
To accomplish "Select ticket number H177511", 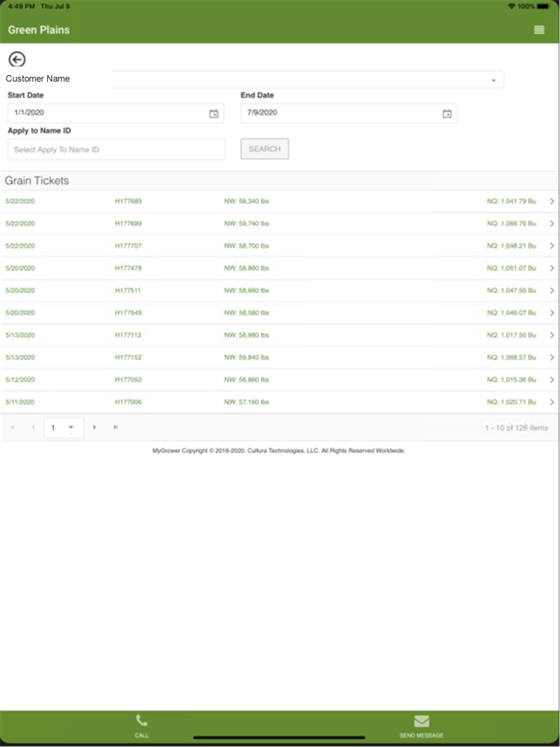I will pyautogui.click(x=128, y=290).
